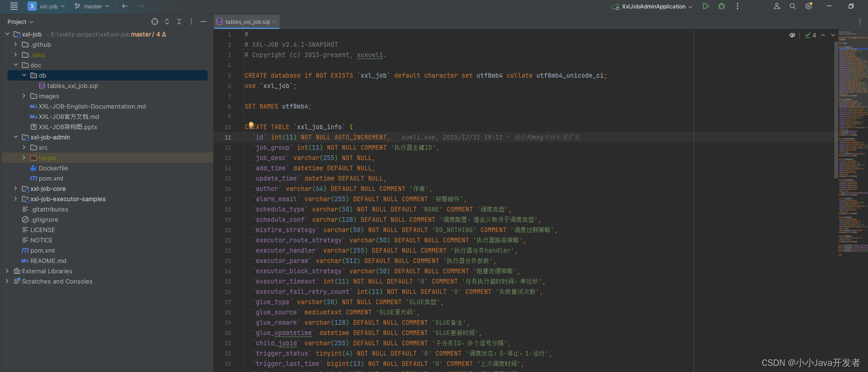Expand the .github folder

16,44
